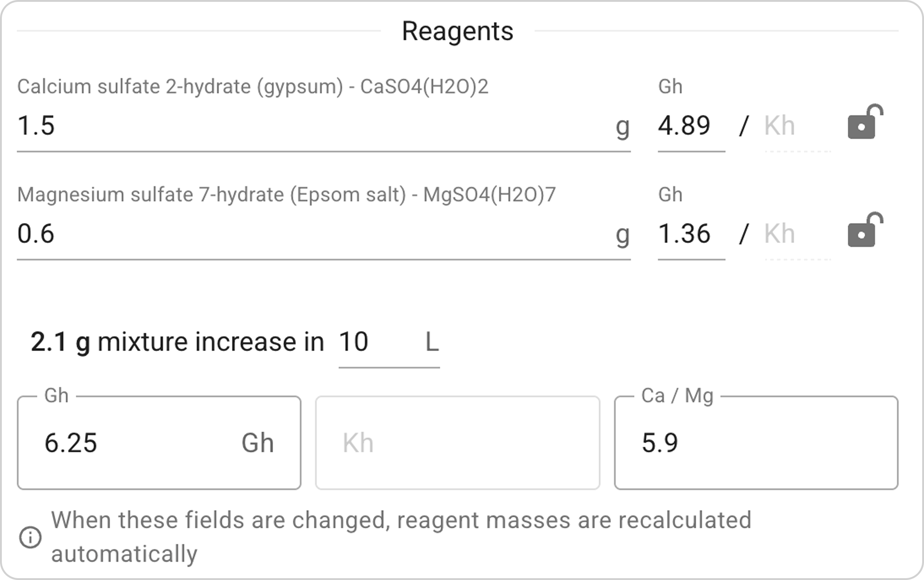Click the Epsom salt mass field showing 0.6
This screenshot has width=924, height=580.
[314, 234]
